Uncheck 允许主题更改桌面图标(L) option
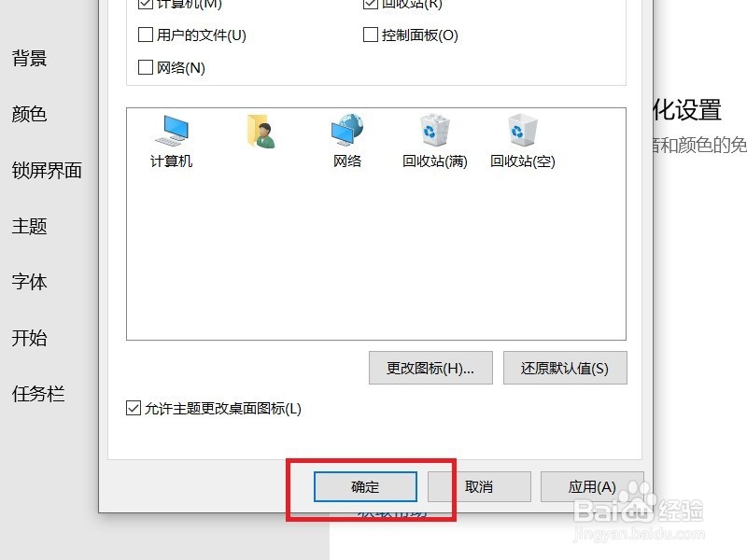Viewport: 747px width, 560px height. [x=134, y=408]
